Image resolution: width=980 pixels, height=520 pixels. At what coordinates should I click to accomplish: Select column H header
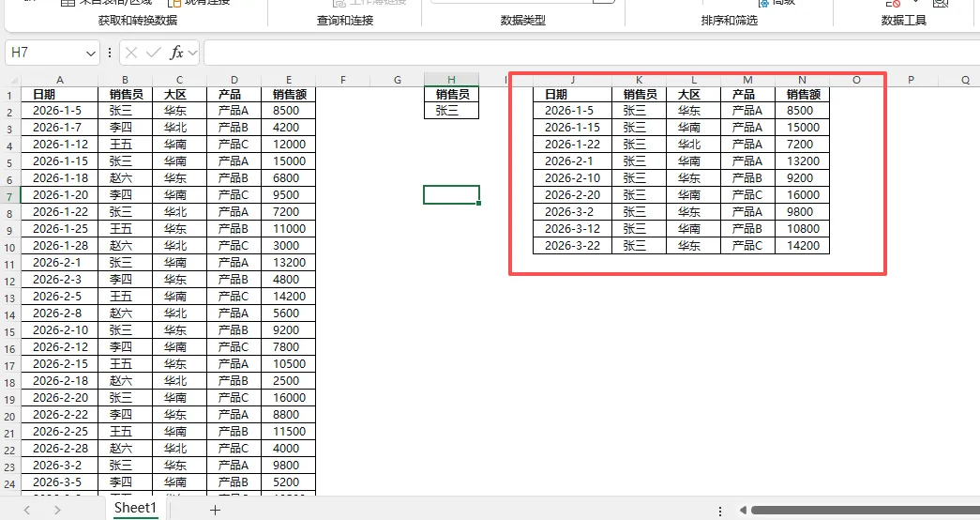[451, 80]
